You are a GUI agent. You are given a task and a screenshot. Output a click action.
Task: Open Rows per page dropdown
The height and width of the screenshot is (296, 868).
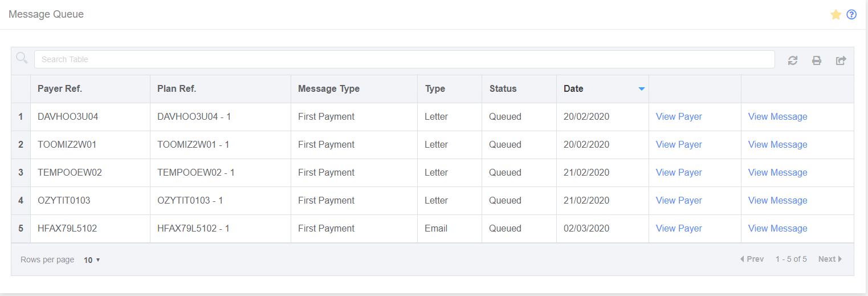92,260
